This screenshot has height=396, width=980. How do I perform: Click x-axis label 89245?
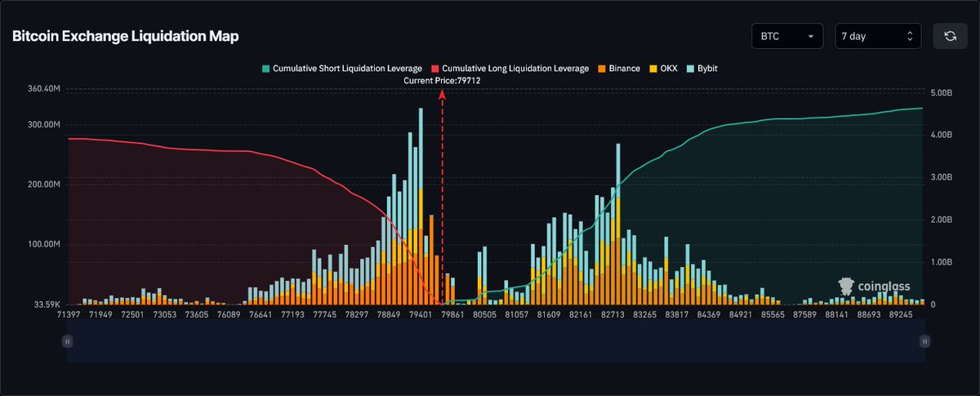pyautogui.click(x=899, y=314)
